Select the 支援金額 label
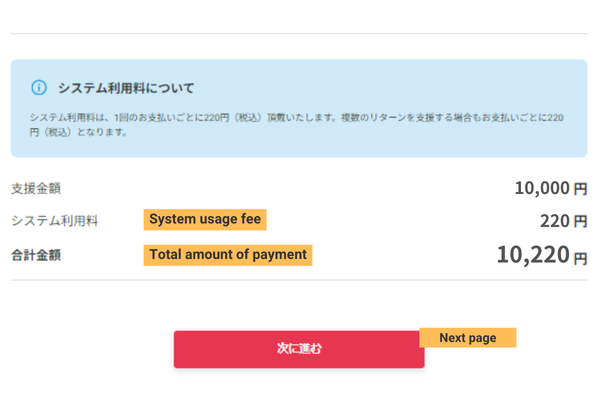The width and height of the screenshot is (600, 414). (36, 188)
